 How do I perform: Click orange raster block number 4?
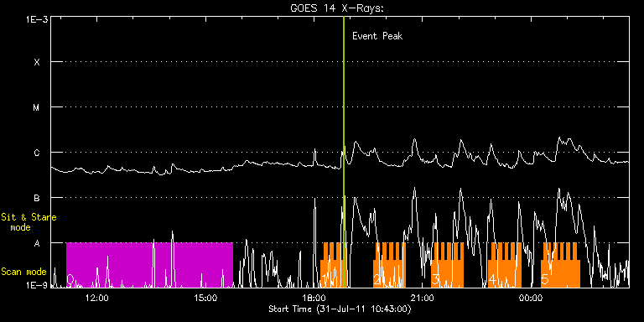[505, 265]
